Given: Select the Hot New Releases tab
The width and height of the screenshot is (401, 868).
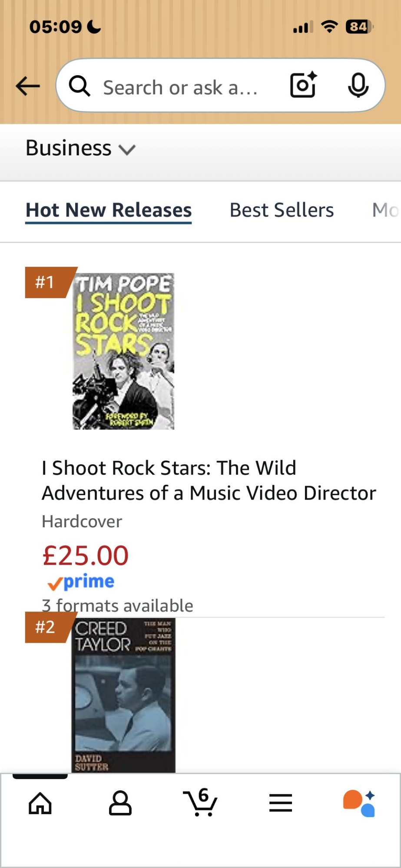Looking at the screenshot, I should [109, 210].
